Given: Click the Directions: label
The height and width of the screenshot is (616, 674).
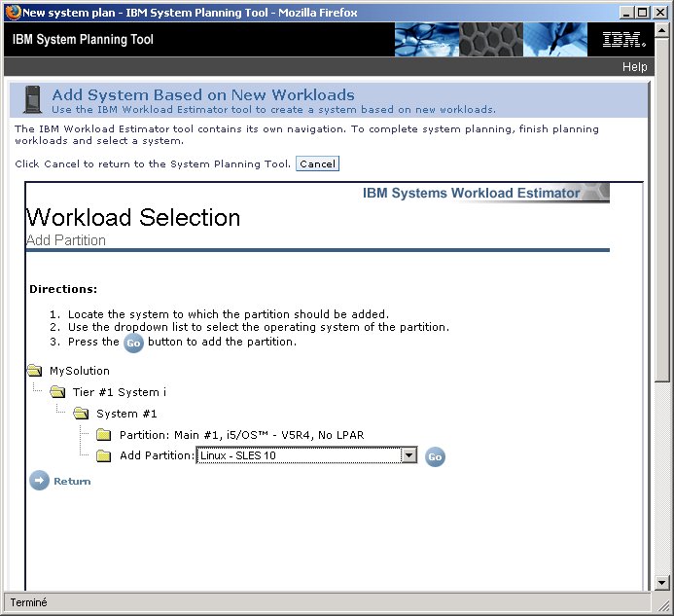Looking at the screenshot, I should [63, 289].
